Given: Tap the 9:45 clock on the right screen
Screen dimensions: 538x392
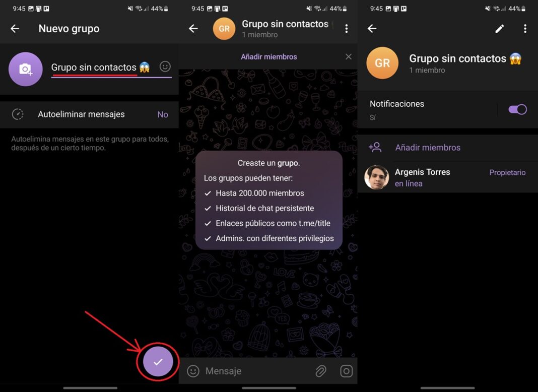Looking at the screenshot, I should pyautogui.click(x=376, y=9).
